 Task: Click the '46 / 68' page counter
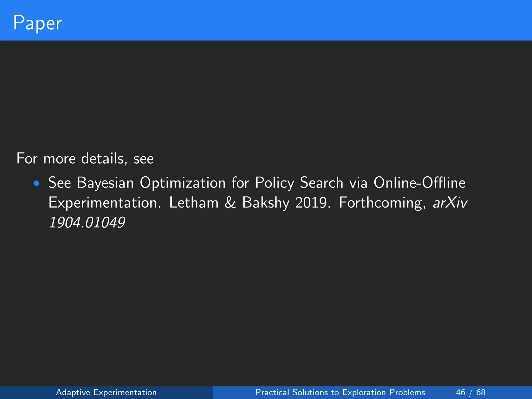click(x=470, y=392)
